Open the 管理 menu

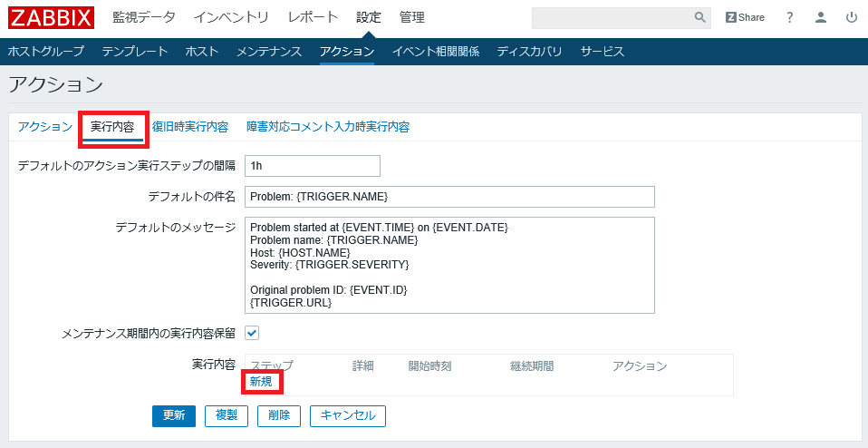pyautogui.click(x=411, y=17)
